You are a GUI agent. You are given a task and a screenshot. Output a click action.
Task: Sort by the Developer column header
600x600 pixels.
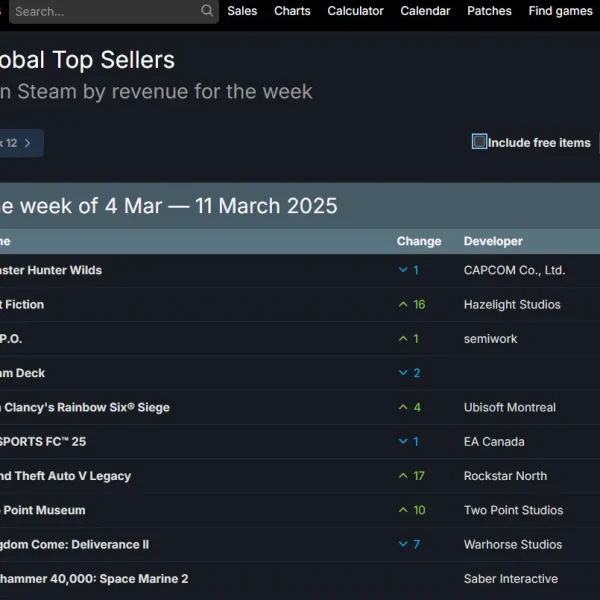point(493,241)
